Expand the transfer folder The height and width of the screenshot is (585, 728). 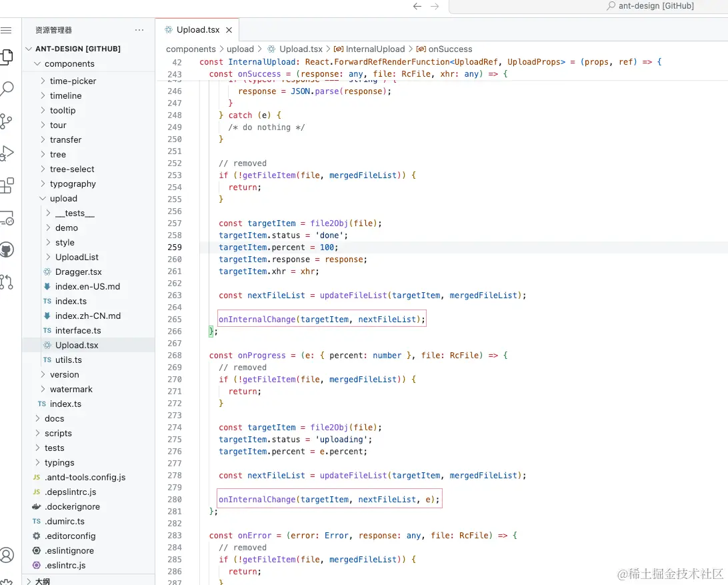click(88, 139)
